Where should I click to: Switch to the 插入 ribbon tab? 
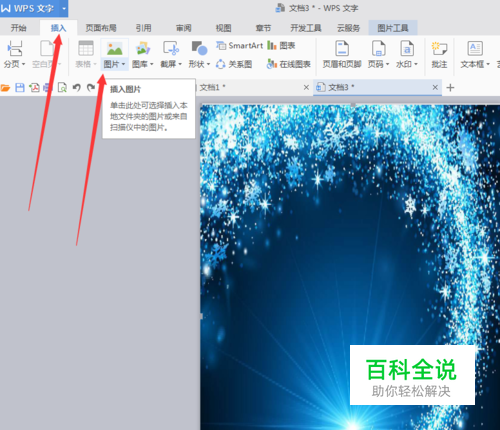coord(58,28)
